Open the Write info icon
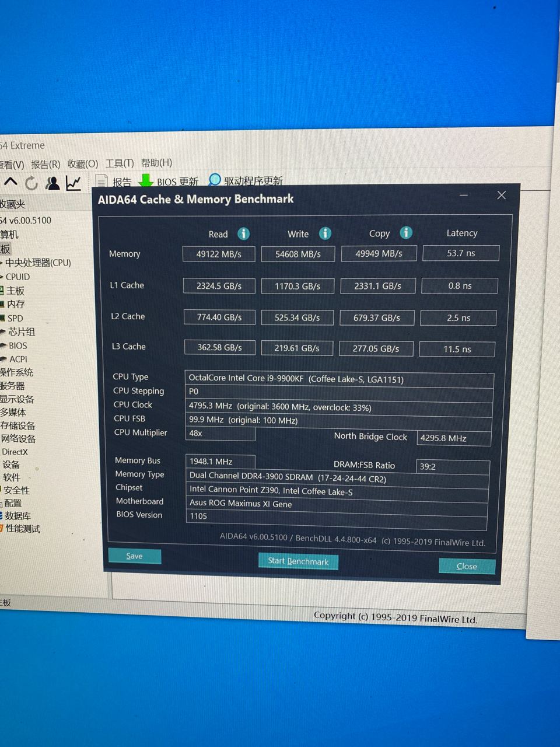 pos(325,233)
